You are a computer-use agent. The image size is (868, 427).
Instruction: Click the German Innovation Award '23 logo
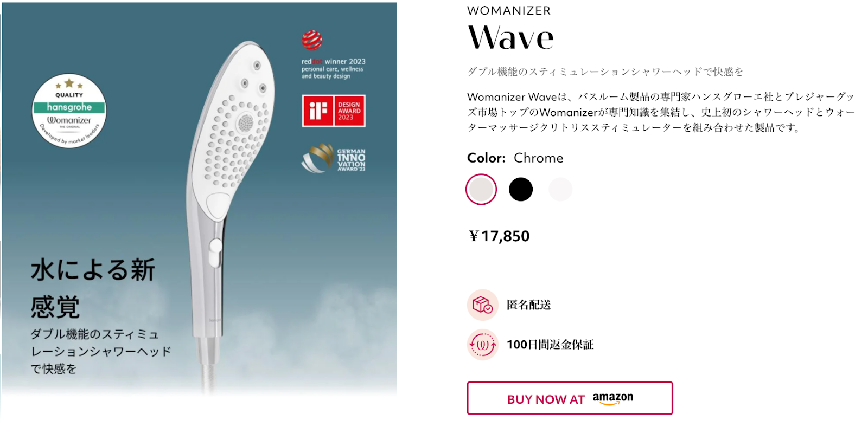[333, 158]
